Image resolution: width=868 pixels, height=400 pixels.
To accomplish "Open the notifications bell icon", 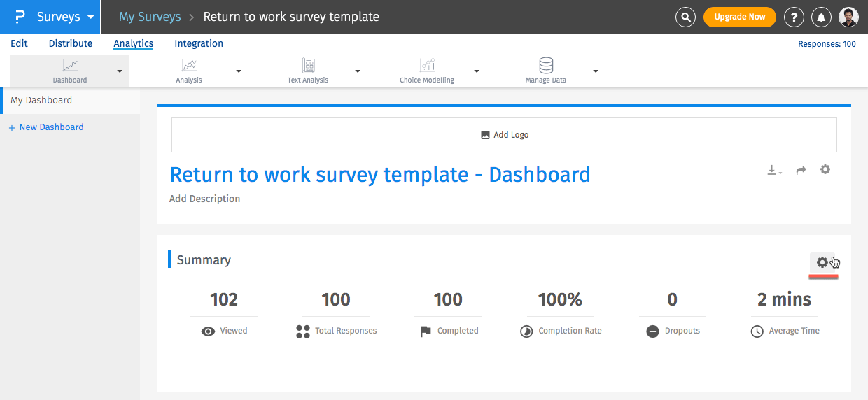I will 822,17.
